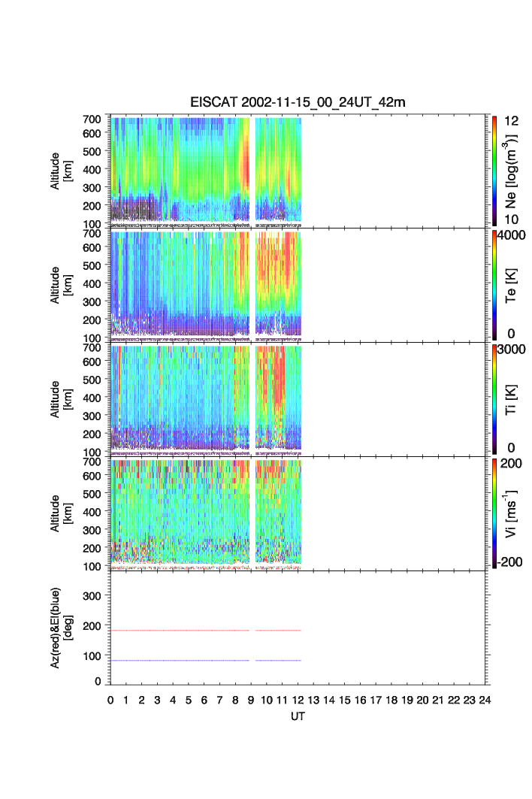This screenshot has width=532, height=799.
Task: Click the plot title EISCAT 2002-11-15_00_24UT_42m
Action: pos(298,102)
